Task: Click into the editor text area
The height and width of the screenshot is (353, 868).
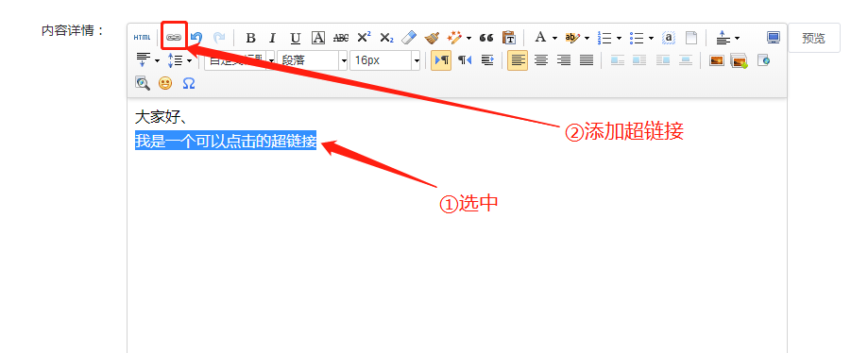Action: (457, 227)
